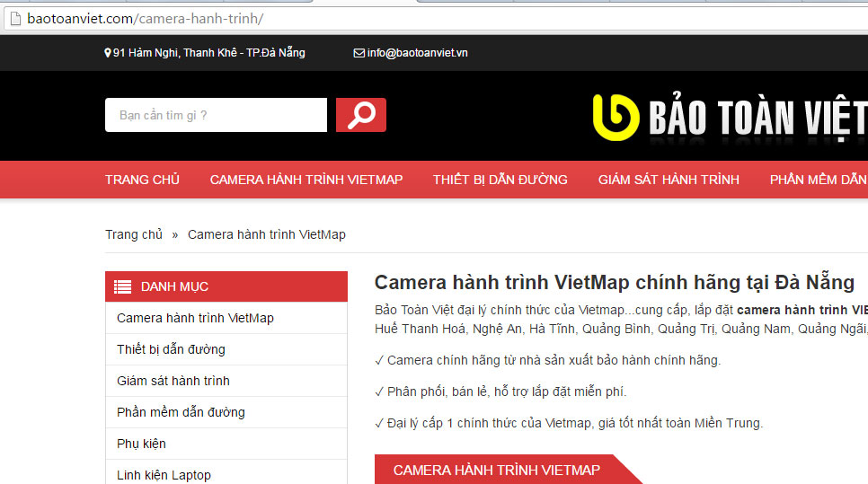Open CAMERA HÀNH TRÌNH VIETMAP nav menu item

pyautogui.click(x=306, y=180)
